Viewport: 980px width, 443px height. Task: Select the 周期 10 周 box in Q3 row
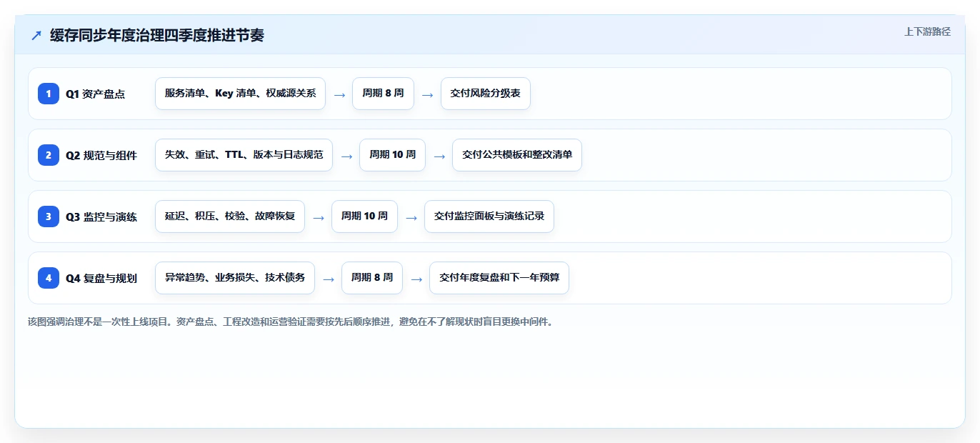364,216
